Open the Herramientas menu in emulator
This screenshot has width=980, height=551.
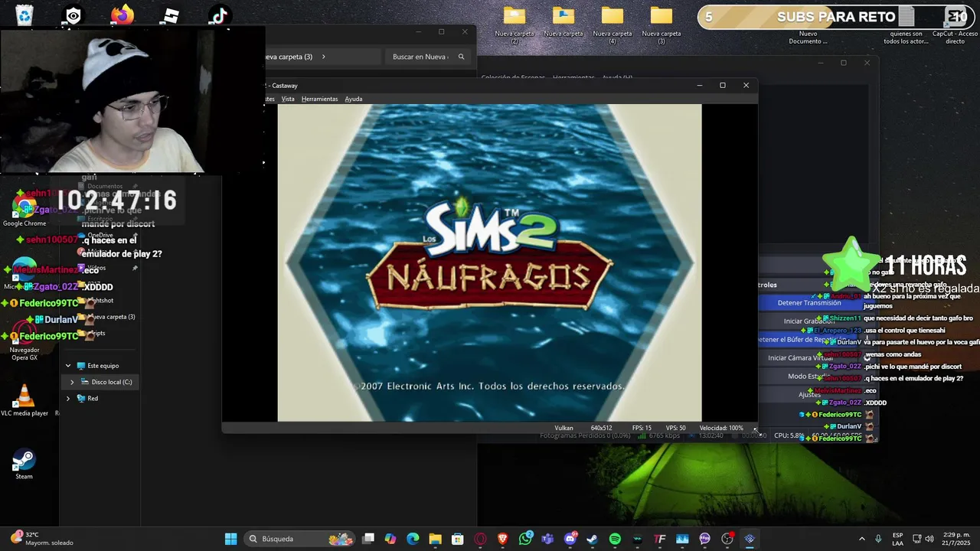pos(319,99)
